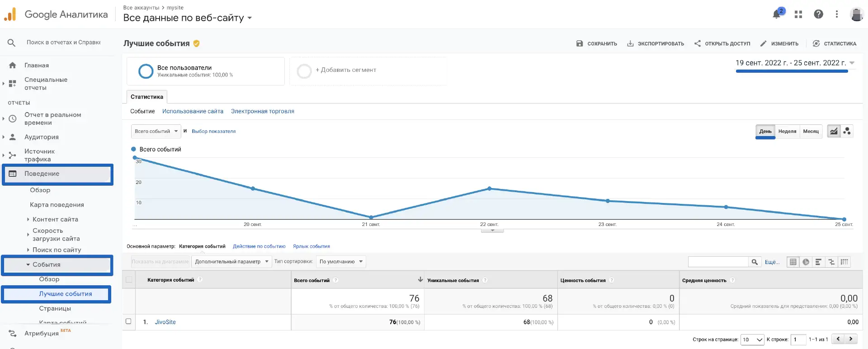Switch to motion chart view icon
Viewport: 868px width, 349px height.
pos(847,131)
